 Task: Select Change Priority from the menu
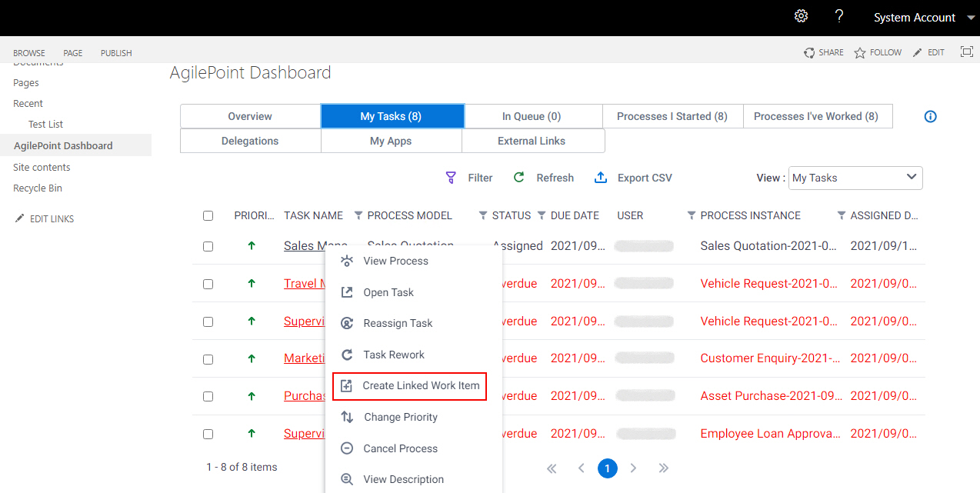tap(401, 417)
